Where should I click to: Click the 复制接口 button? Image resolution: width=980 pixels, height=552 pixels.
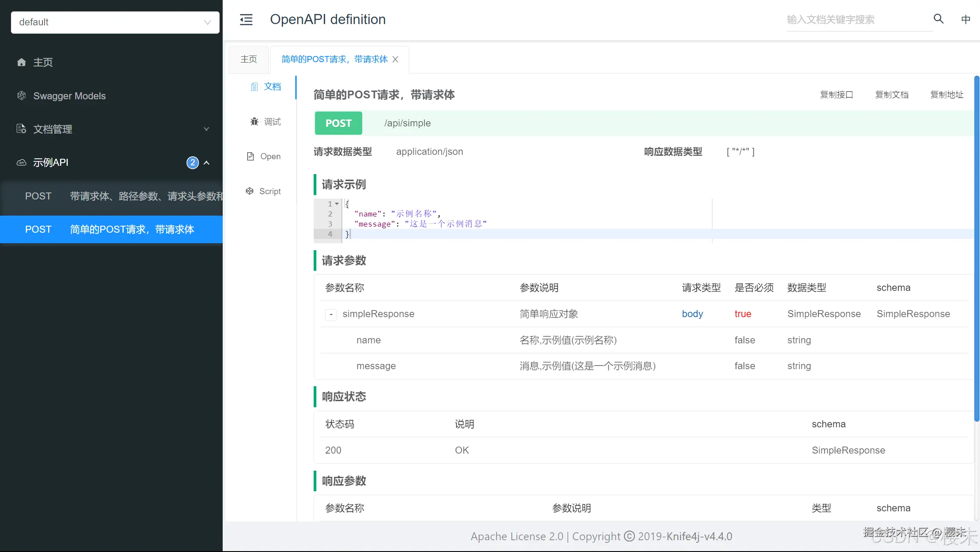pos(837,94)
